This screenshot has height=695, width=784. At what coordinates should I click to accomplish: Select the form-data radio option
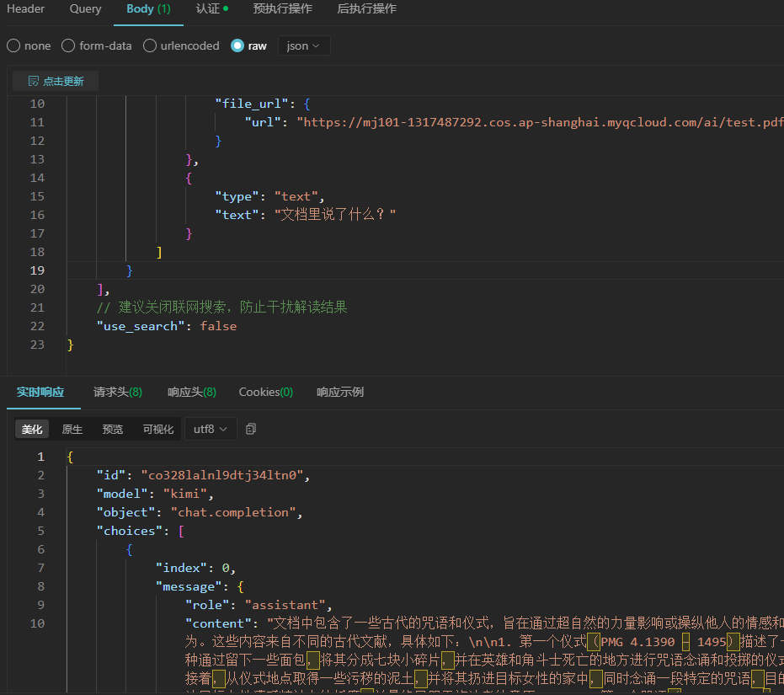68,45
